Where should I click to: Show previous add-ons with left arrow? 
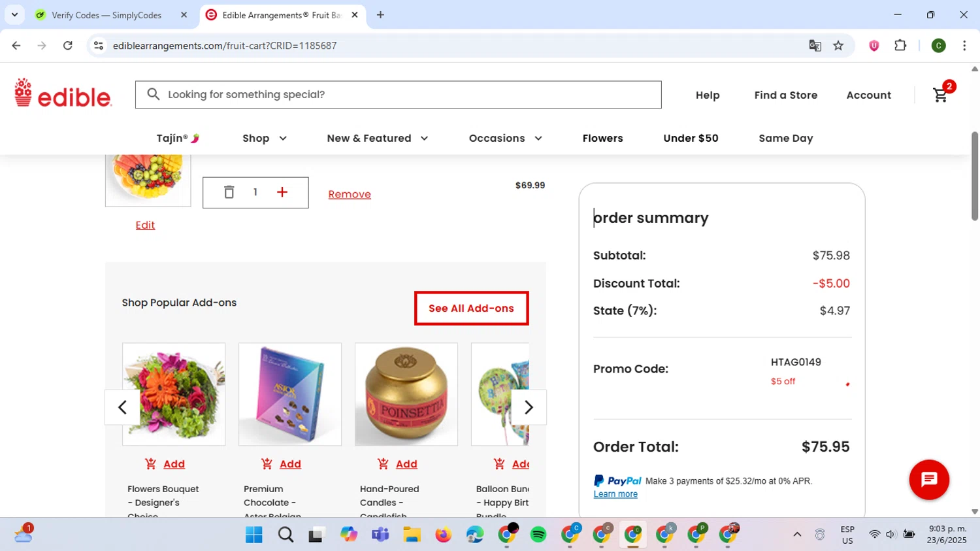[122, 407]
